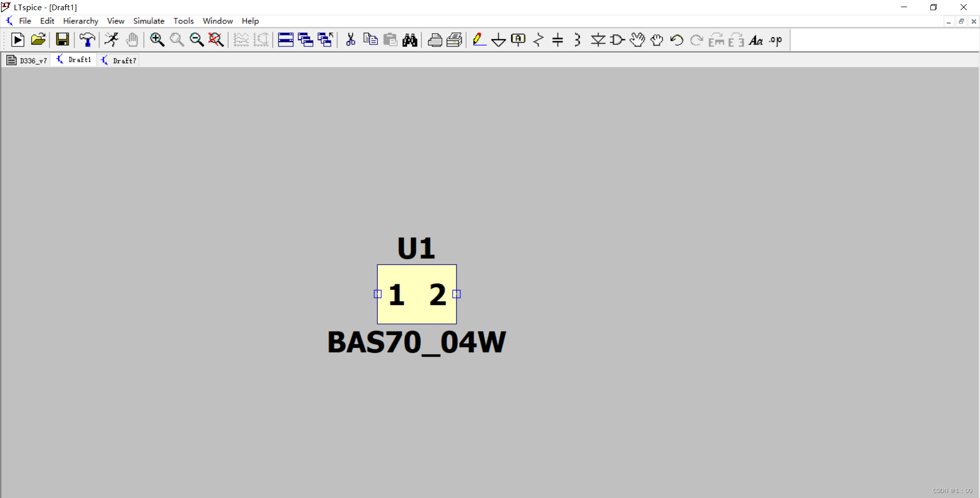The width and height of the screenshot is (980, 498).
Task: Restore the inner document window
Action: pos(961,21)
